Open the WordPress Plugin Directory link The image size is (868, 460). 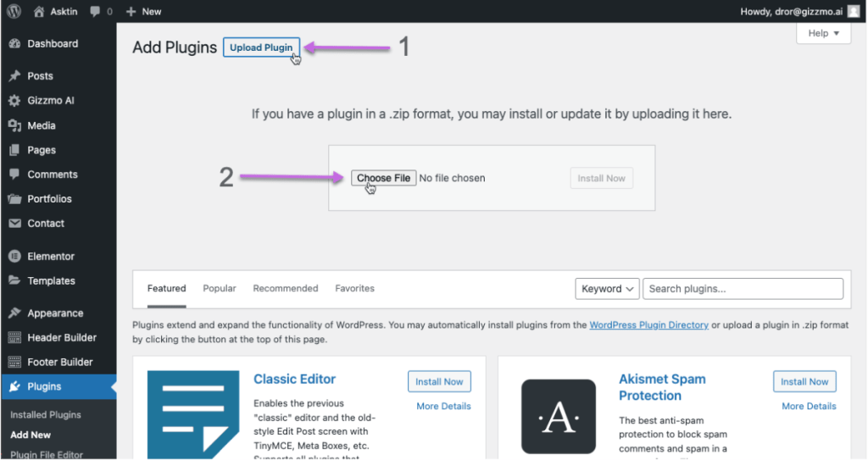(648, 325)
